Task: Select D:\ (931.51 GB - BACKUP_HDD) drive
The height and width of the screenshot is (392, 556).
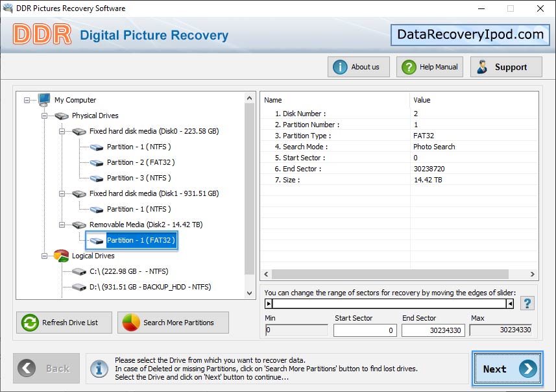Action: pos(150,287)
